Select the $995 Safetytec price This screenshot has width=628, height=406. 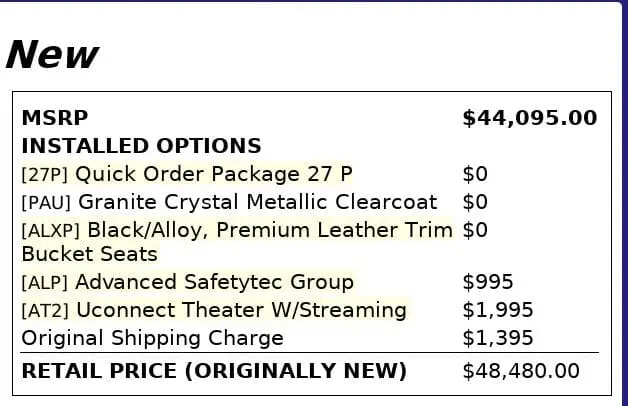pyautogui.click(x=487, y=282)
